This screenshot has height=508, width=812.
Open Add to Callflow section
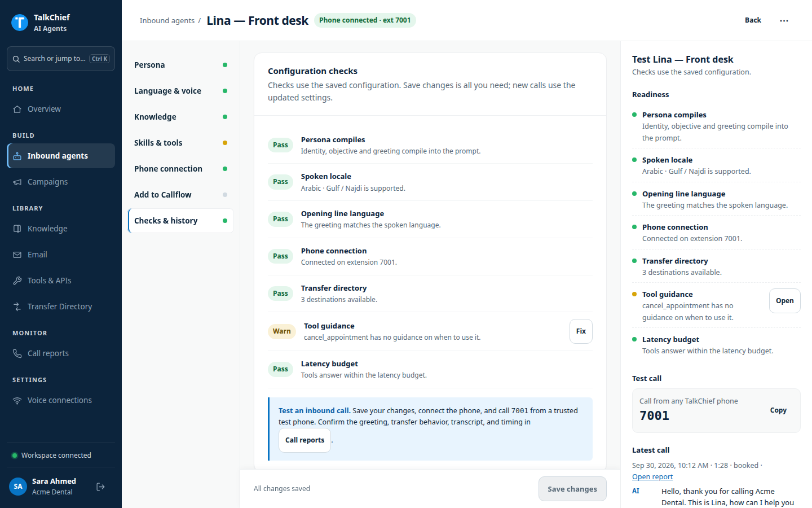click(180, 195)
